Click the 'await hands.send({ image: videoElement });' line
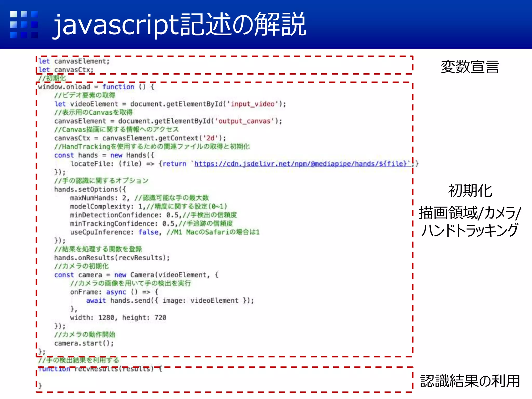The width and height of the screenshot is (532, 399). tap(170, 301)
